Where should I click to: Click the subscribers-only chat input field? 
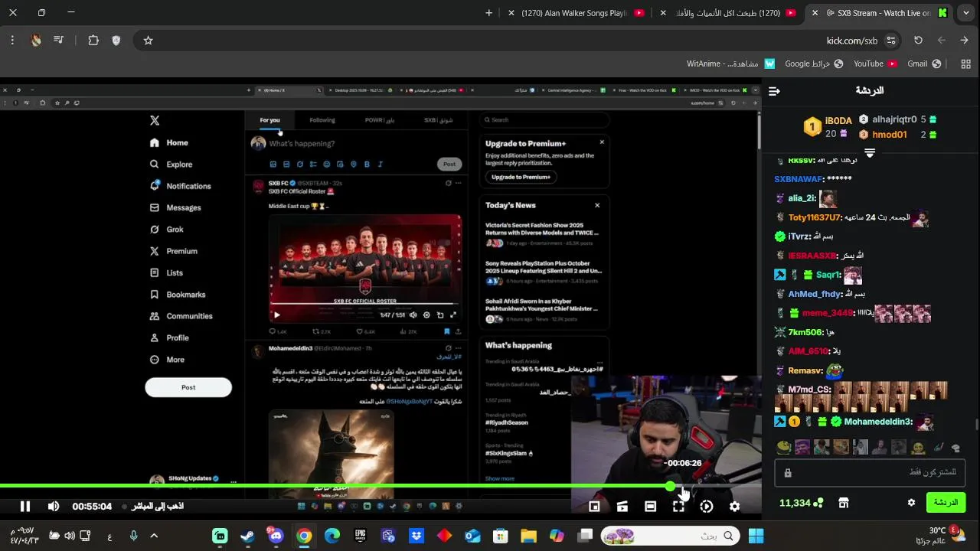pos(871,472)
